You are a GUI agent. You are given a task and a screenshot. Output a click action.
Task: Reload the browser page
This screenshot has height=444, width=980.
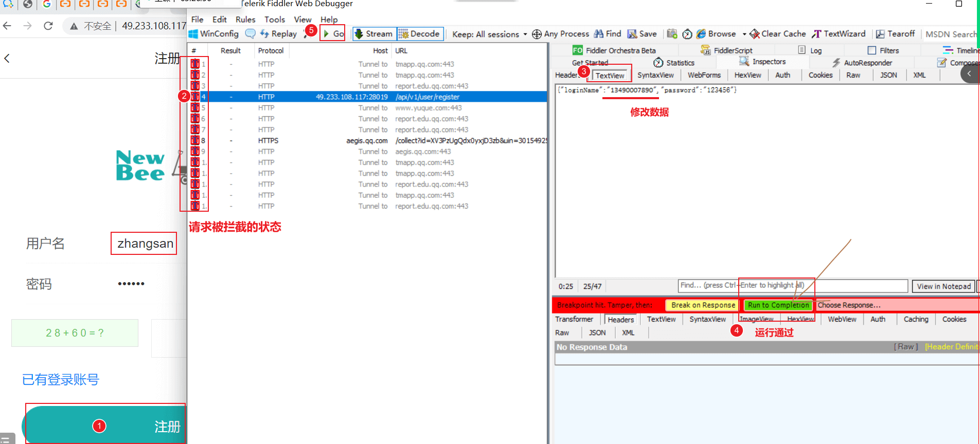pos(48,26)
